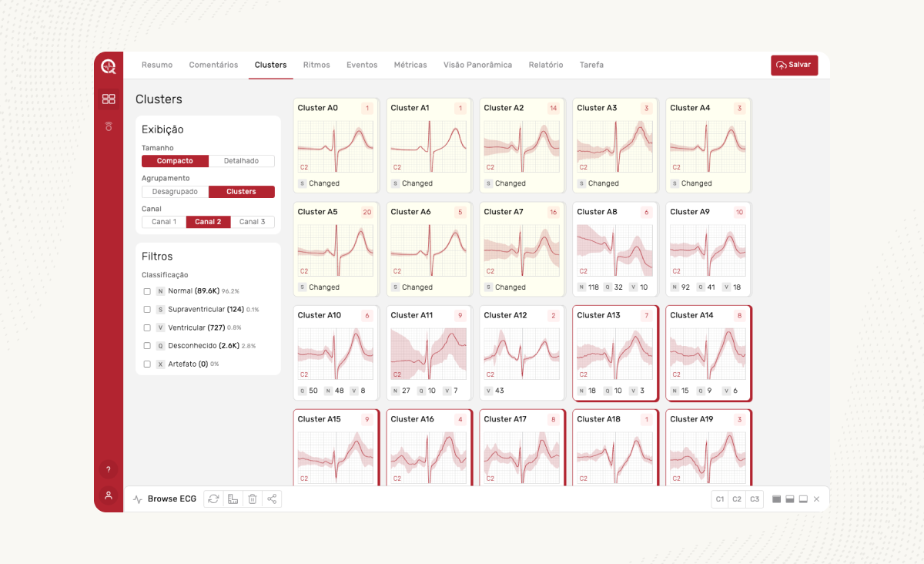Open the Relatório tab
The height and width of the screenshot is (564, 924).
545,65
